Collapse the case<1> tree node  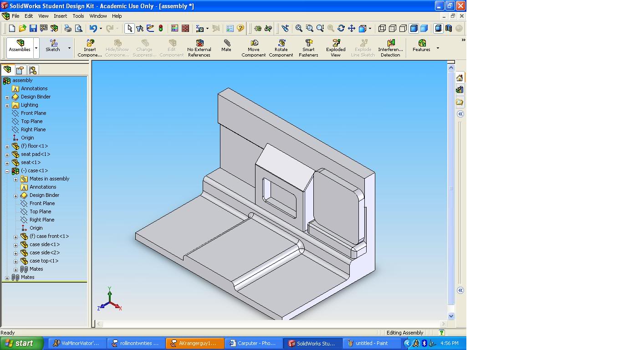pyautogui.click(x=6, y=170)
